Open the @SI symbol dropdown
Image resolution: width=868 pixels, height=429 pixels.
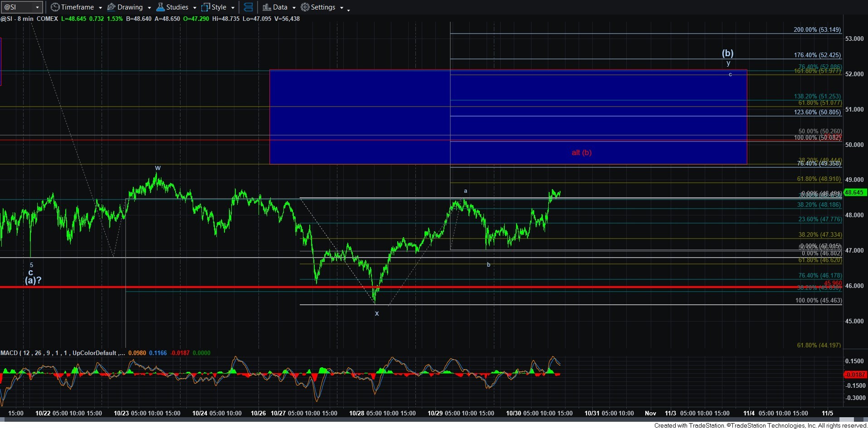click(37, 7)
